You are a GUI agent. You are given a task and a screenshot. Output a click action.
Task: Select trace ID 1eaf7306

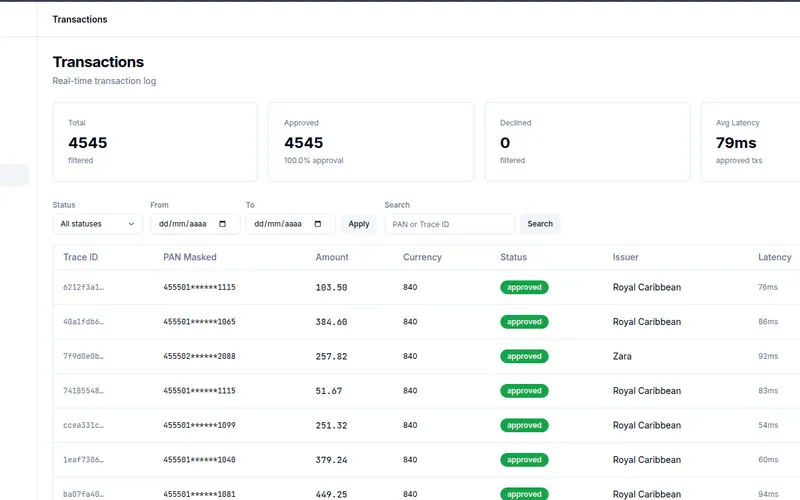pos(83,460)
